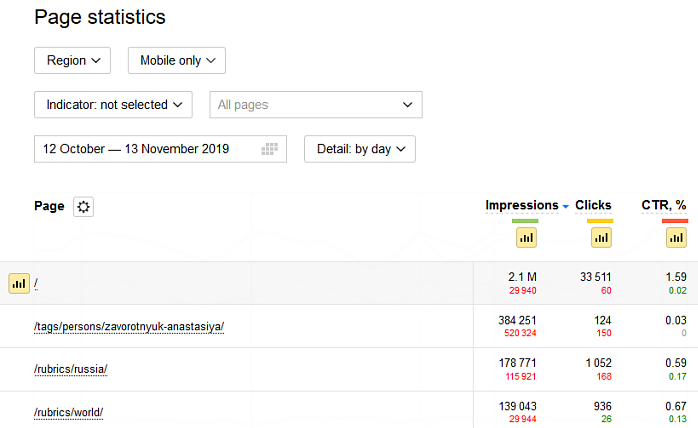Toggle chart icon under Impressions column

526,238
